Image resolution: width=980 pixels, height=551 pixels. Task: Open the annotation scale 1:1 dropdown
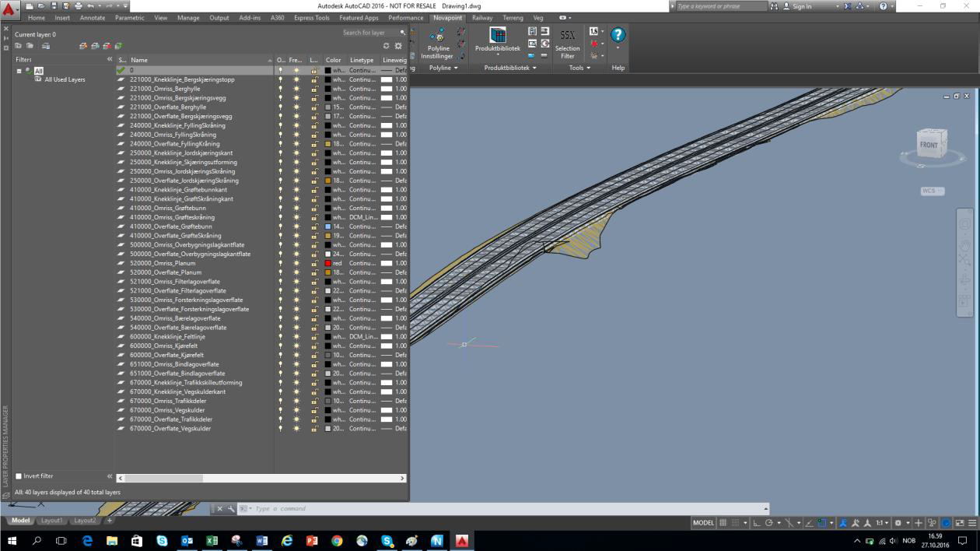(884, 523)
